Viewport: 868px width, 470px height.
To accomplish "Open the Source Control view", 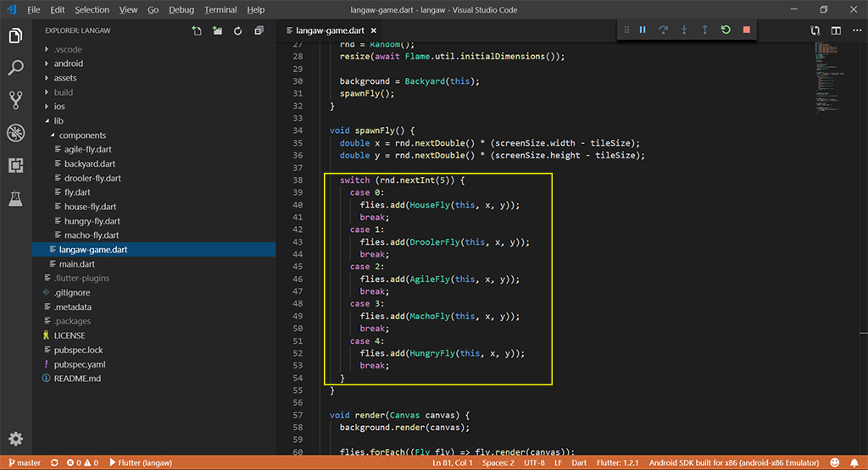I will point(15,100).
